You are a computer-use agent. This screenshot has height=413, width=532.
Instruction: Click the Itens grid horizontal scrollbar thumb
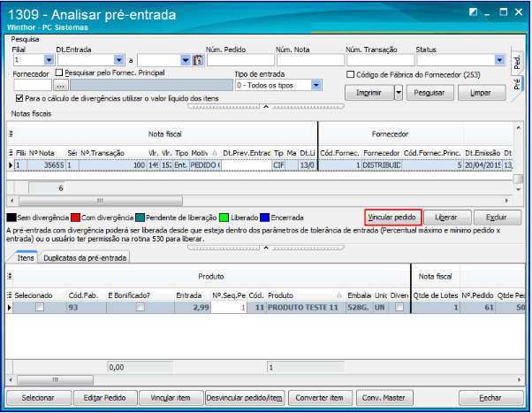click(x=56, y=379)
